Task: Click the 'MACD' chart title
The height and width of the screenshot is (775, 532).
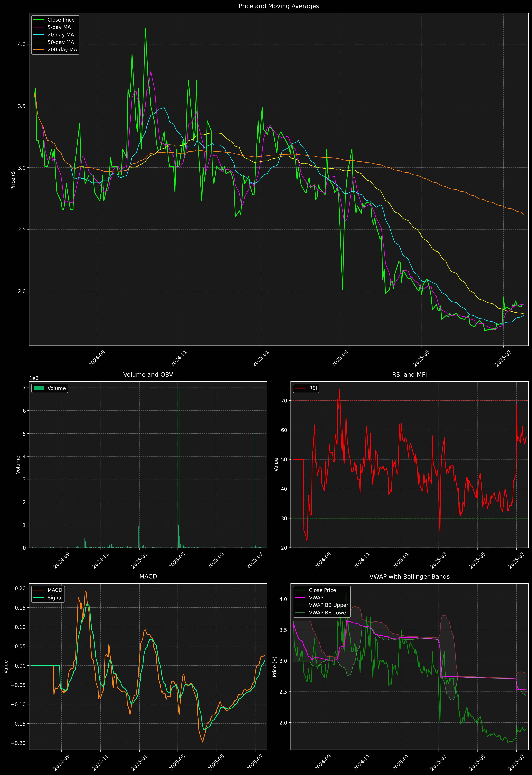Action: pyautogui.click(x=148, y=577)
